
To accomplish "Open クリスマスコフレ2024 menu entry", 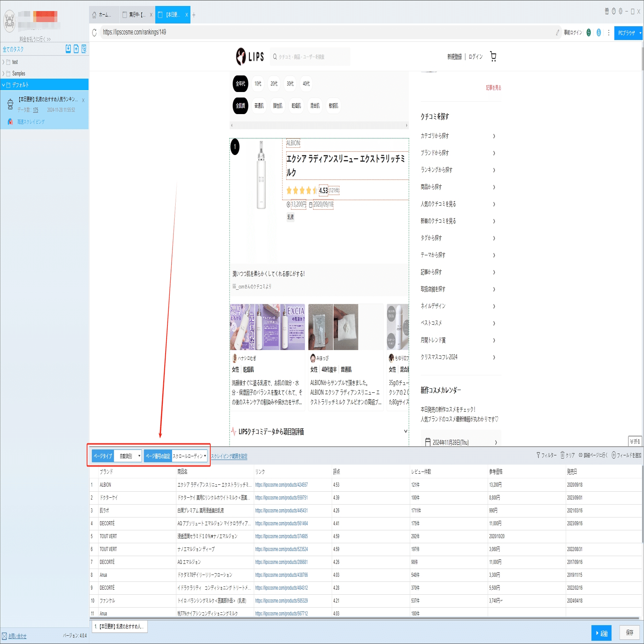I will 458,357.
